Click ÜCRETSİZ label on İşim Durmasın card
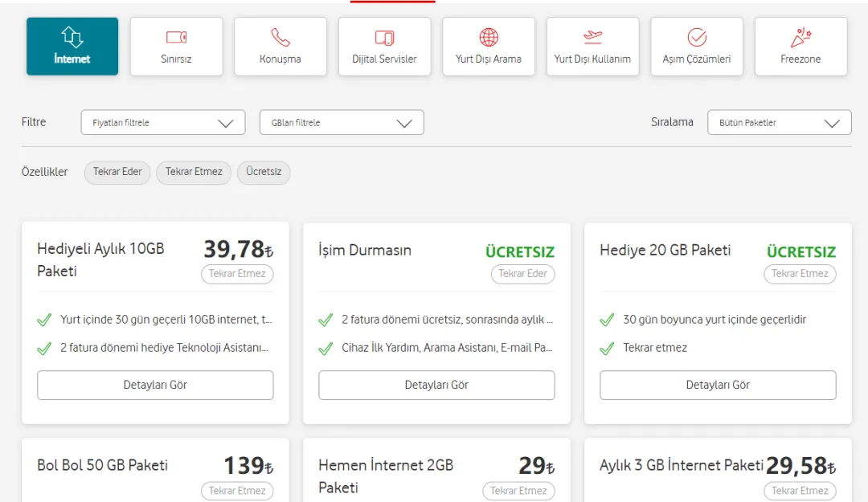The height and width of the screenshot is (502, 868). [520, 252]
